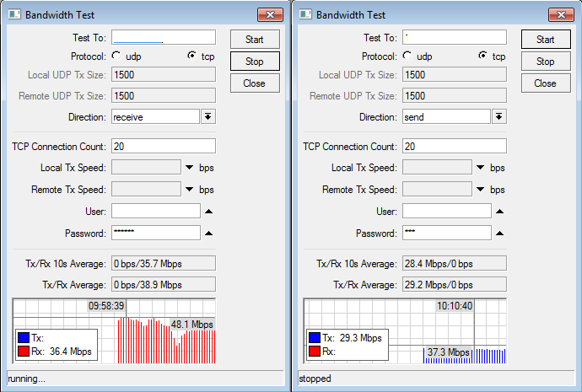The width and height of the screenshot is (582, 392).
Task: Click the right Bandwidth Test window title icon
Action: [x=305, y=15]
